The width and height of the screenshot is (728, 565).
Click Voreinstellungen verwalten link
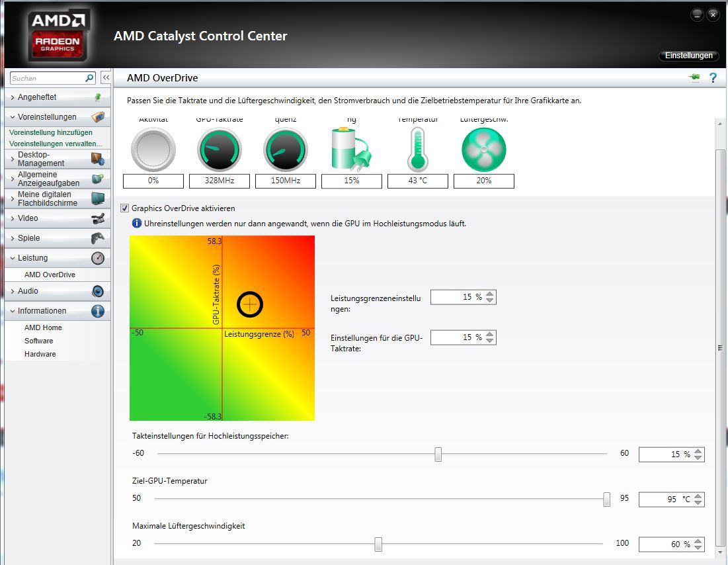(56, 144)
